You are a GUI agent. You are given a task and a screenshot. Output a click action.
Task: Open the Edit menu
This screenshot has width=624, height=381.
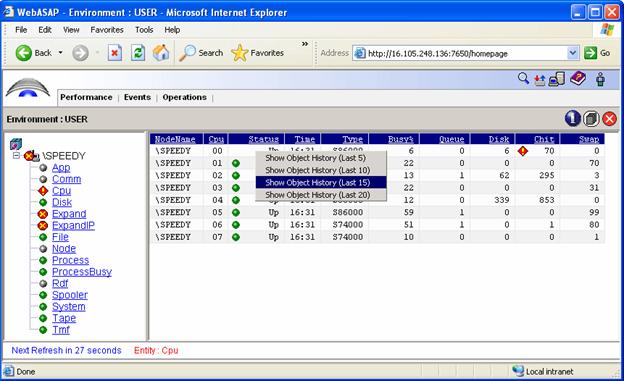pyautogui.click(x=45, y=30)
